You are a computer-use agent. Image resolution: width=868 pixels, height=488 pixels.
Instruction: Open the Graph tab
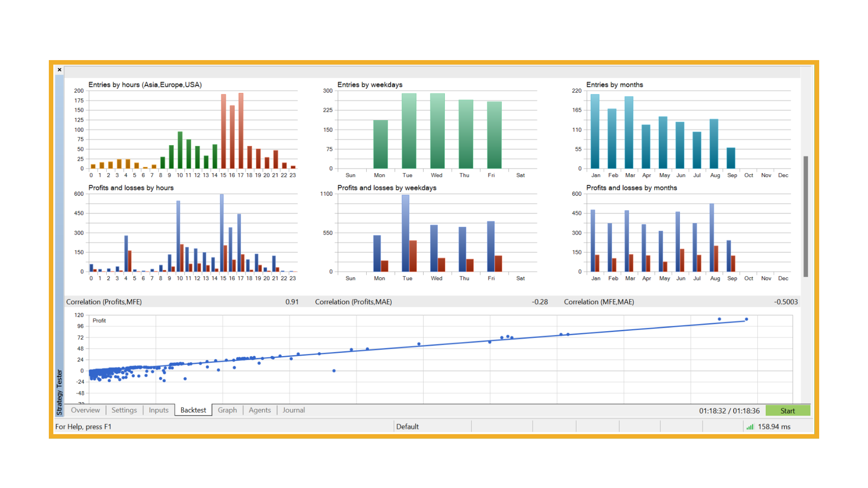(227, 410)
